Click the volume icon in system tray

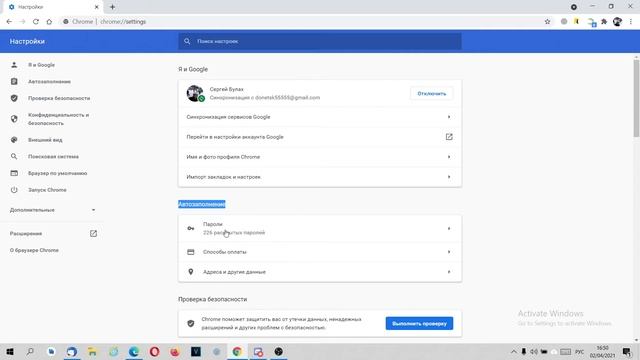[x=534, y=351]
